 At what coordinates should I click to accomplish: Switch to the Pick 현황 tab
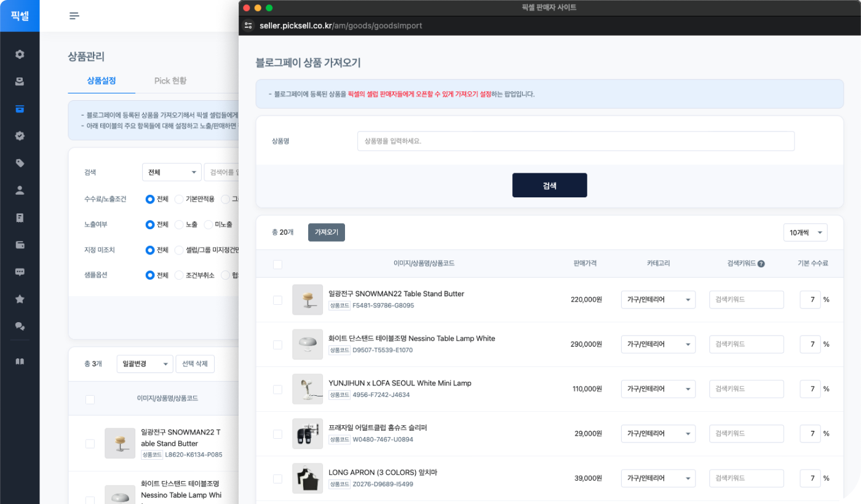170,81
